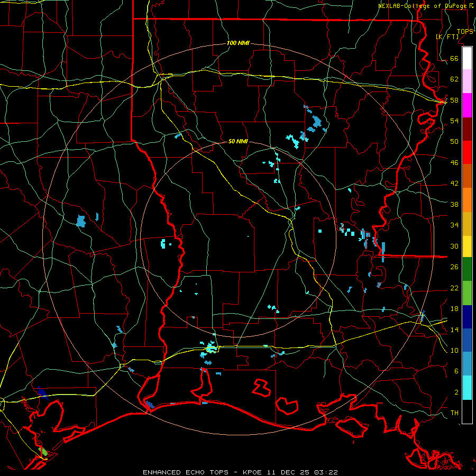Image resolution: width=476 pixels, height=476 pixels.
Task: Click the "50 NMI" range ring label
Action: (238, 141)
